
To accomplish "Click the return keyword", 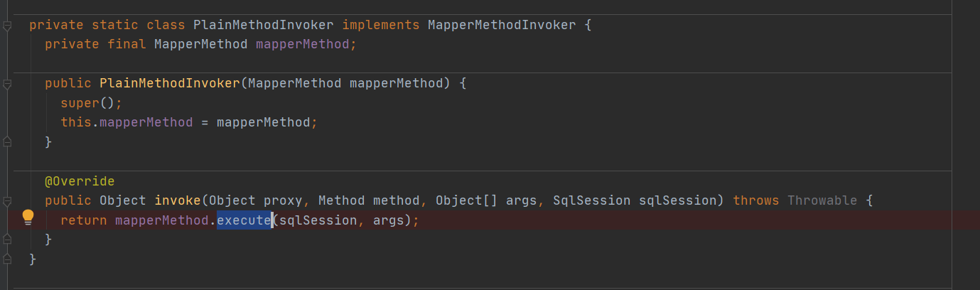I will [84, 220].
